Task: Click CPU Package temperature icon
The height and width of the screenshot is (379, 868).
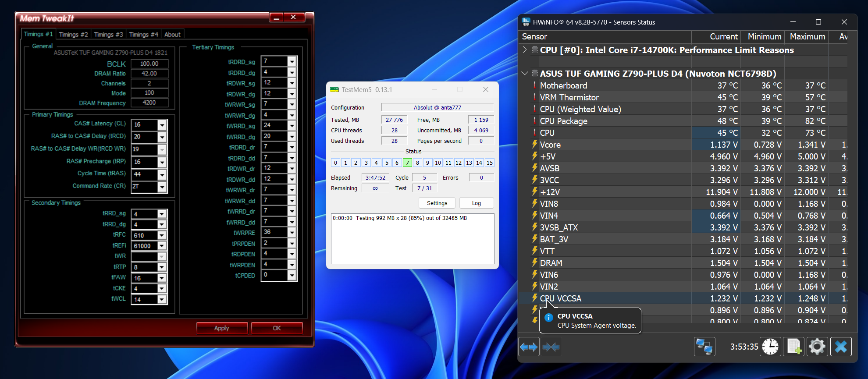Action: (534, 121)
